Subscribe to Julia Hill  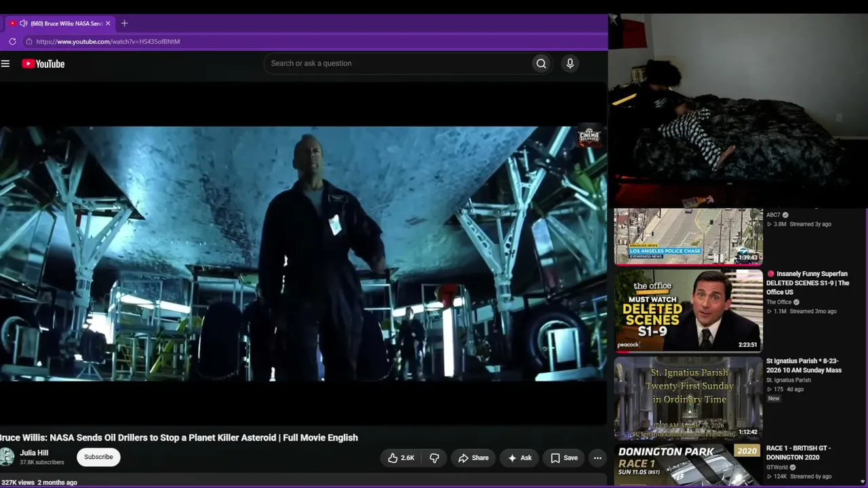pyautogui.click(x=98, y=457)
